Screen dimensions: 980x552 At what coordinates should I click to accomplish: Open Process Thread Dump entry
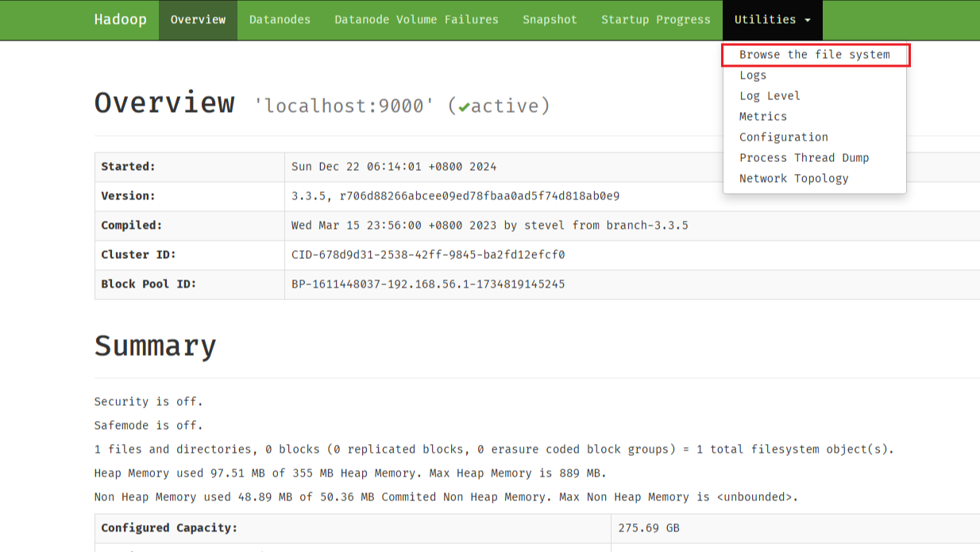(x=815, y=158)
